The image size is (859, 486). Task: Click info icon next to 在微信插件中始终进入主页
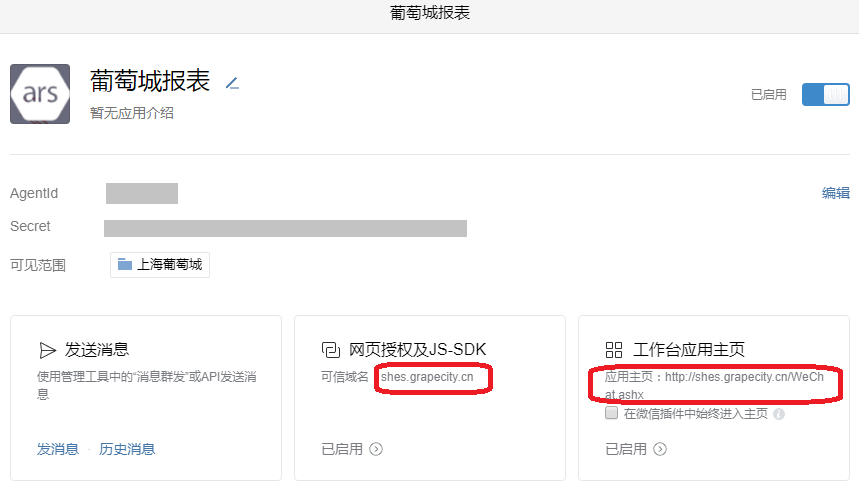click(x=778, y=414)
